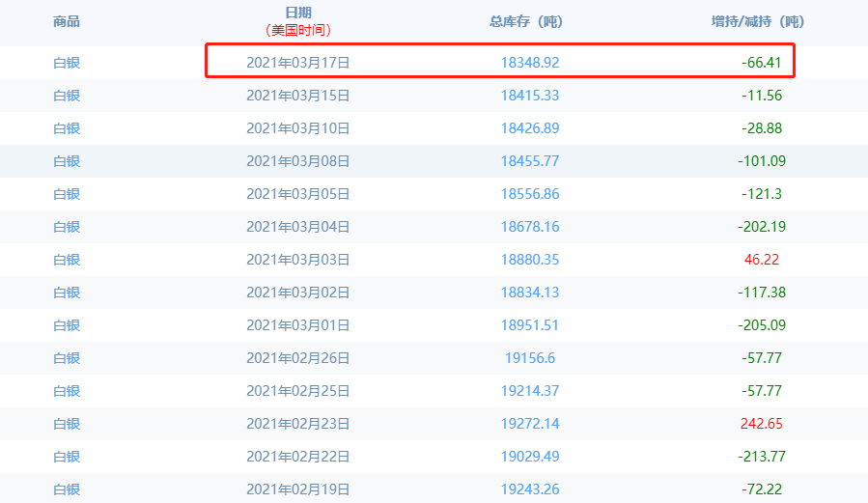Click the inventory value 19156.6

tap(530, 358)
